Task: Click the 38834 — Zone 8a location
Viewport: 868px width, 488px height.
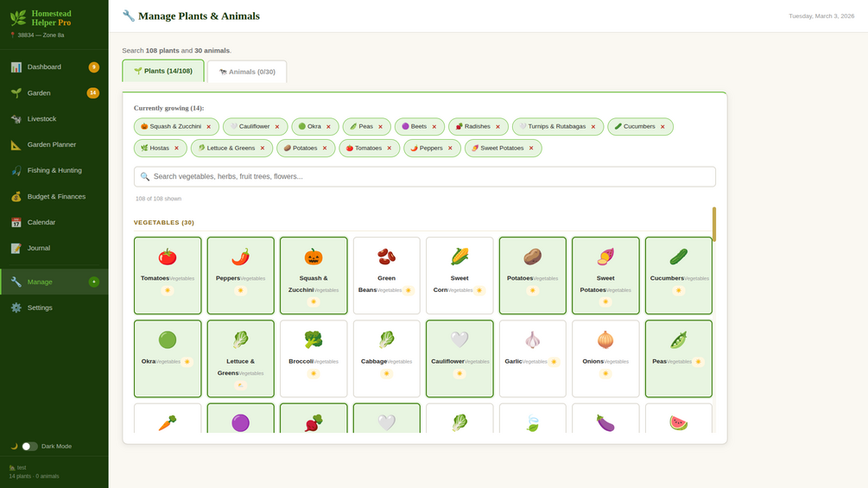Action: point(37,35)
